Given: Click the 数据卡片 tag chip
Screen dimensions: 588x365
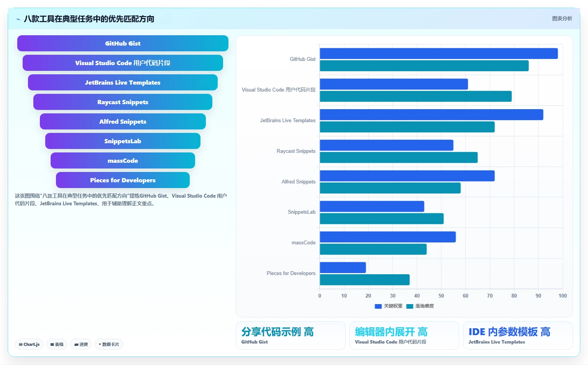Looking at the screenshot, I should 109,344.
